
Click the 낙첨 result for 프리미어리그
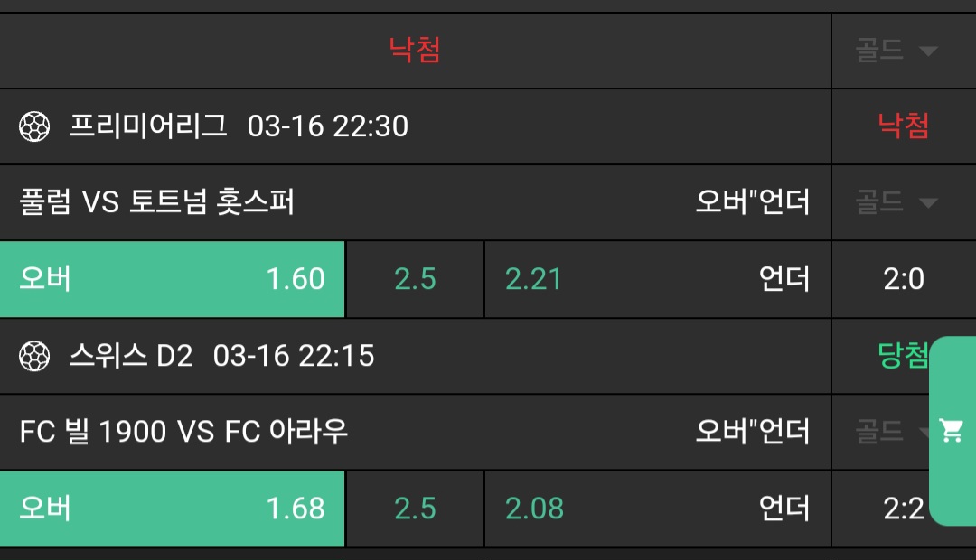903,126
